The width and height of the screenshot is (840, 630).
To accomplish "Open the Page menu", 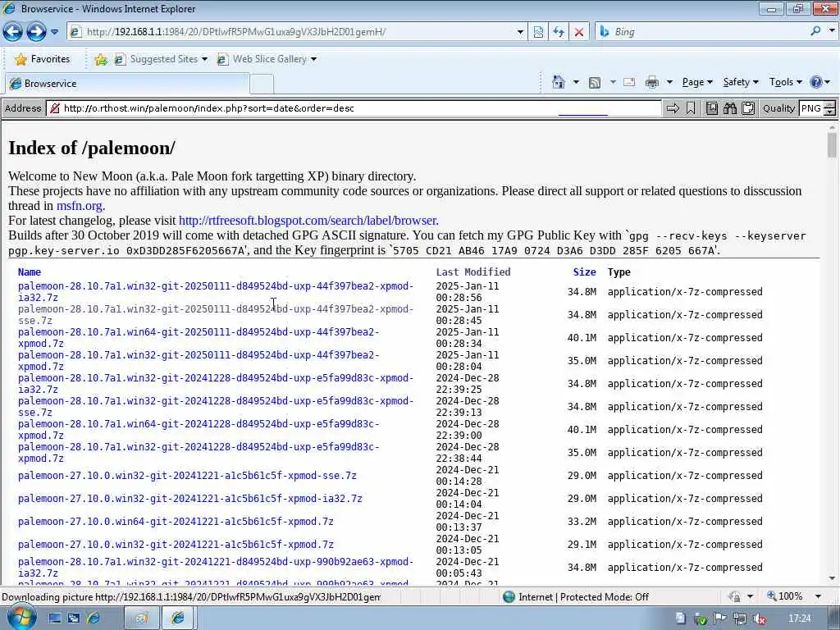I will [697, 82].
